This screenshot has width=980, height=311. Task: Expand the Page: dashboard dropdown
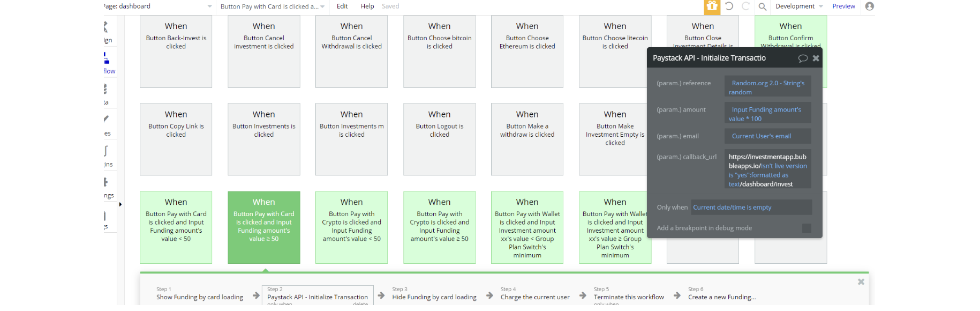(209, 6)
